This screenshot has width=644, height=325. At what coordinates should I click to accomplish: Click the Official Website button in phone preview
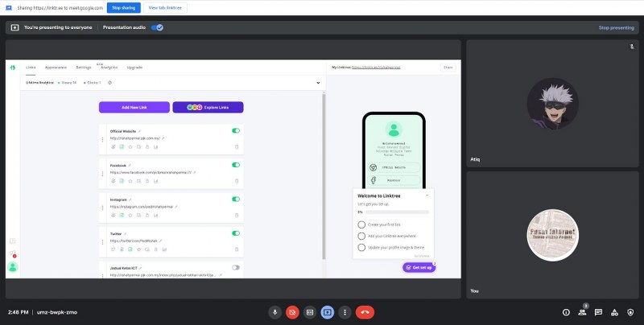point(394,167)
